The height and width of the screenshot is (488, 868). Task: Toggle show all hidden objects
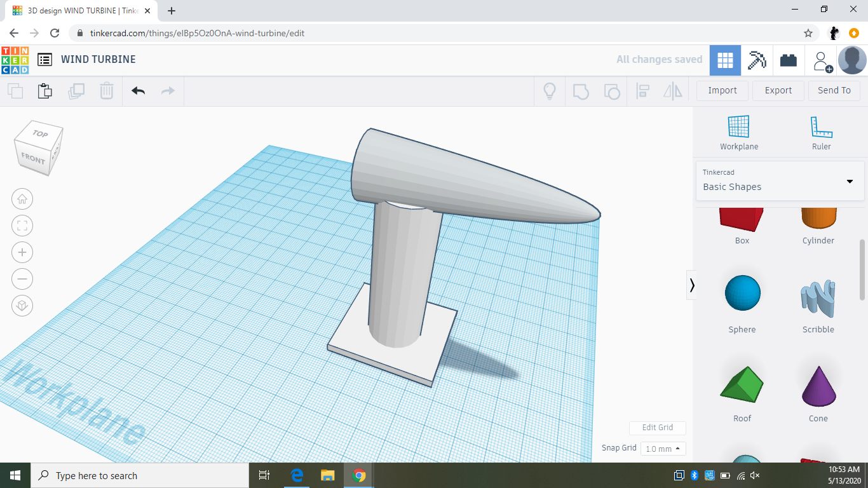(550, 91)
